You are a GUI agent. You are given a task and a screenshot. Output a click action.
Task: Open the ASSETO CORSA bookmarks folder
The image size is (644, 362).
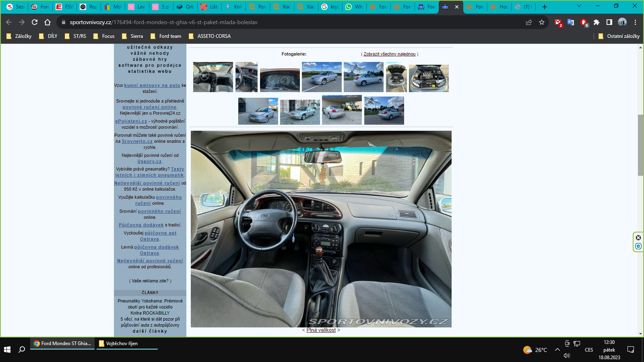point(209,36)
